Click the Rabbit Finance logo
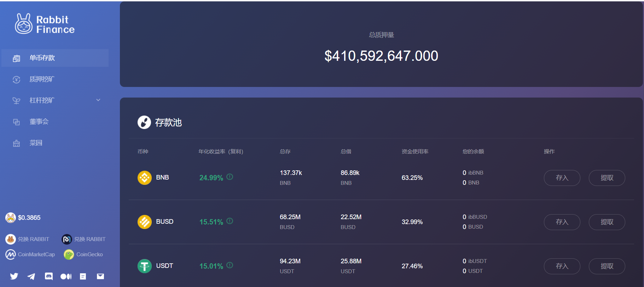 point(45,24)
